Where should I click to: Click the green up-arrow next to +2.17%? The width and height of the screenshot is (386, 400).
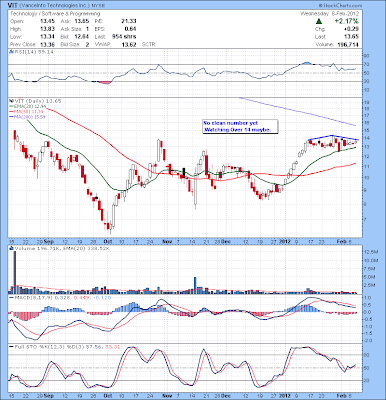[319, 21]
